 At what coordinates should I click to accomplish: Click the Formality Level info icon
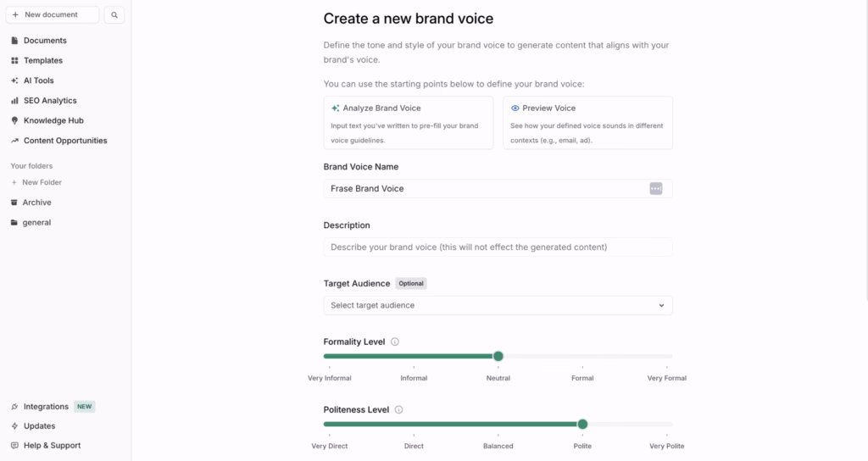tap(395, 342)
